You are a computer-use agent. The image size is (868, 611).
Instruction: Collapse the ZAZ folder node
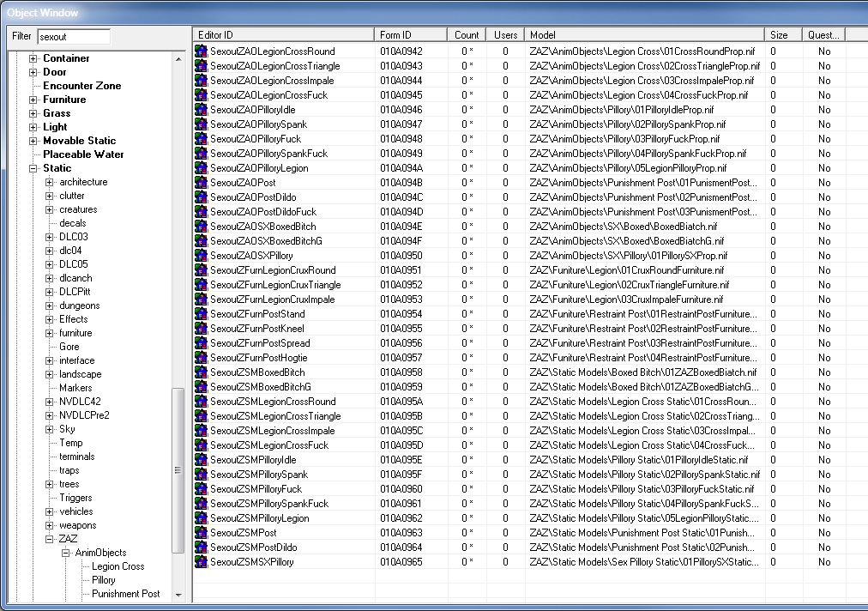pyautogui.click(x=50, y=539)
